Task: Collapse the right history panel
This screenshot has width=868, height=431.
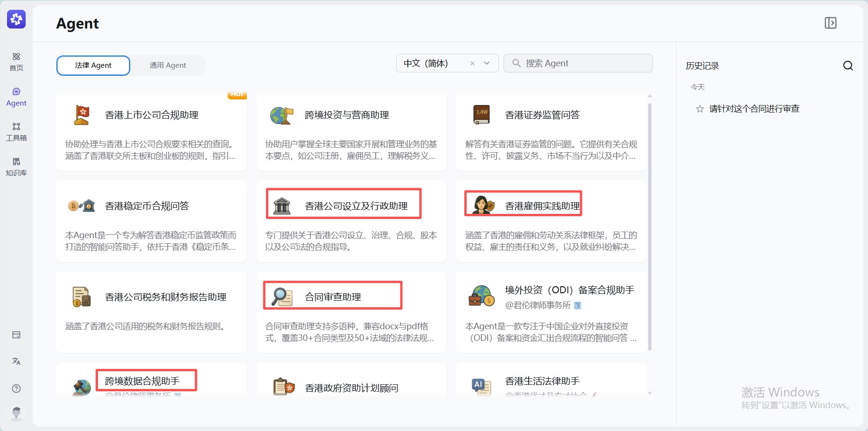Action: point(830,23)
